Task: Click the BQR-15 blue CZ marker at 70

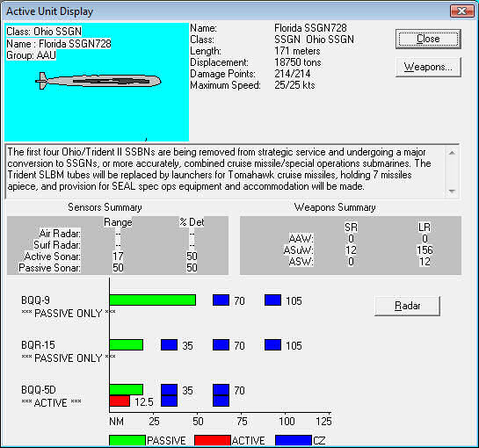Action: point(221,344)
